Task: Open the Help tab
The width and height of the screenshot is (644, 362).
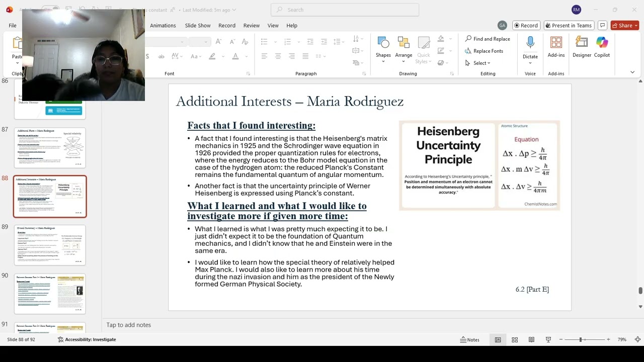Action: pyautogui.click(x=292, y=26)
